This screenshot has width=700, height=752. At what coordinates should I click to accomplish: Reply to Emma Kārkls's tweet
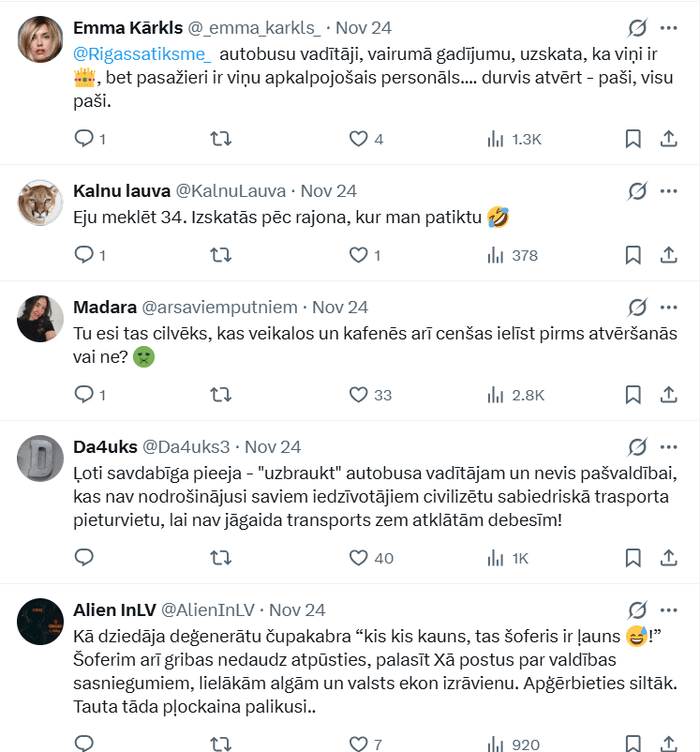(84, 139)
